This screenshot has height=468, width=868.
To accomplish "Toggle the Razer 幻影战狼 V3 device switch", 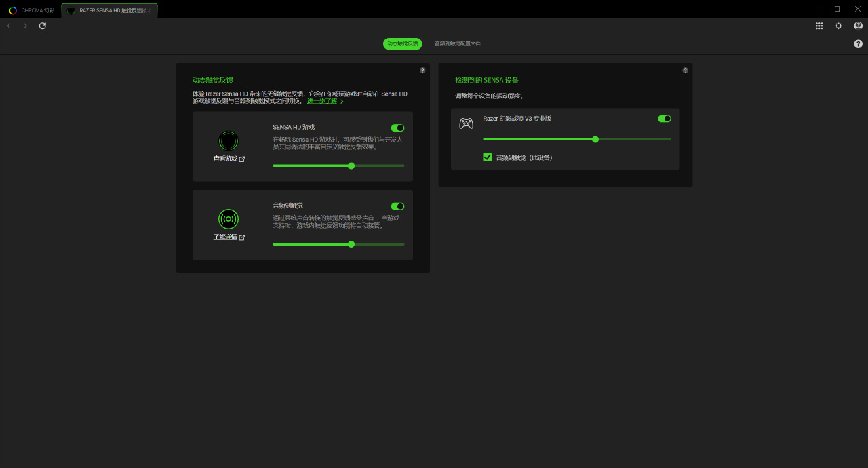I will point(665,119).
